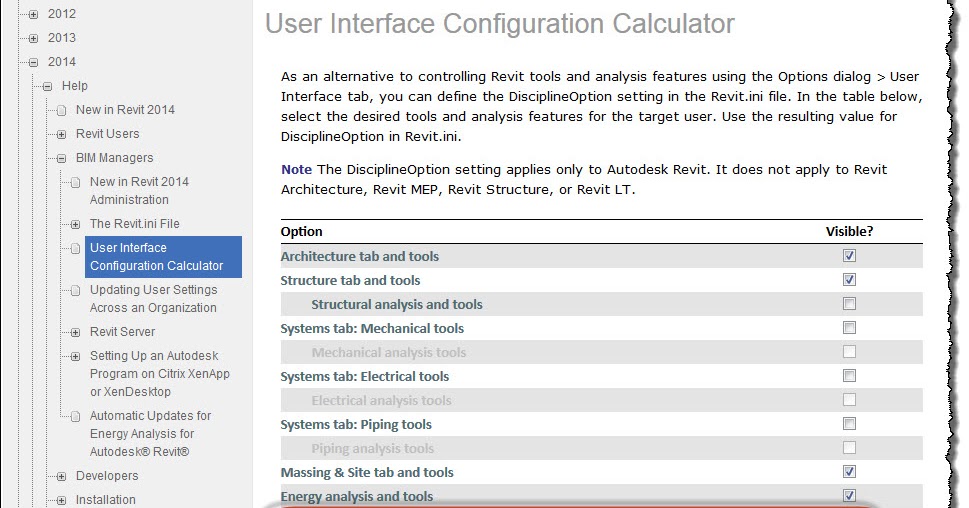This screenshot has height=508, width=969.
Task: Click the Option column header
Action: [x=302, y=232]
